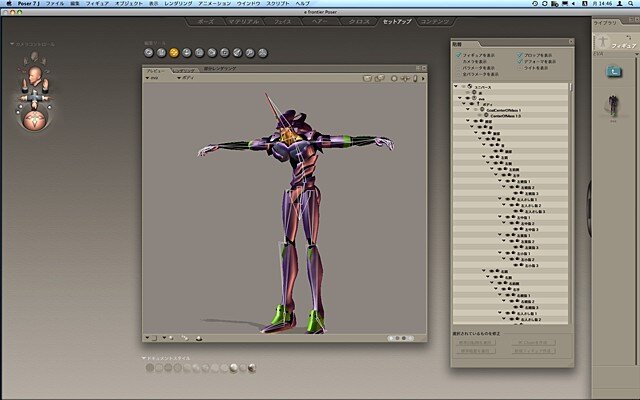Switch to the コンテンツ room tab
The width and height of the screenshot is (640, 400).
(x=435, y=22)
